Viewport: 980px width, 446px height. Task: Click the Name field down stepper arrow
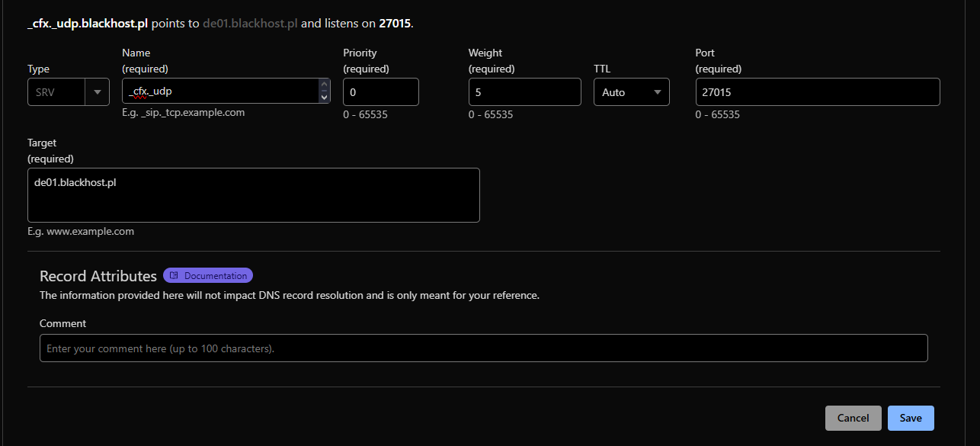coord(325,97)
